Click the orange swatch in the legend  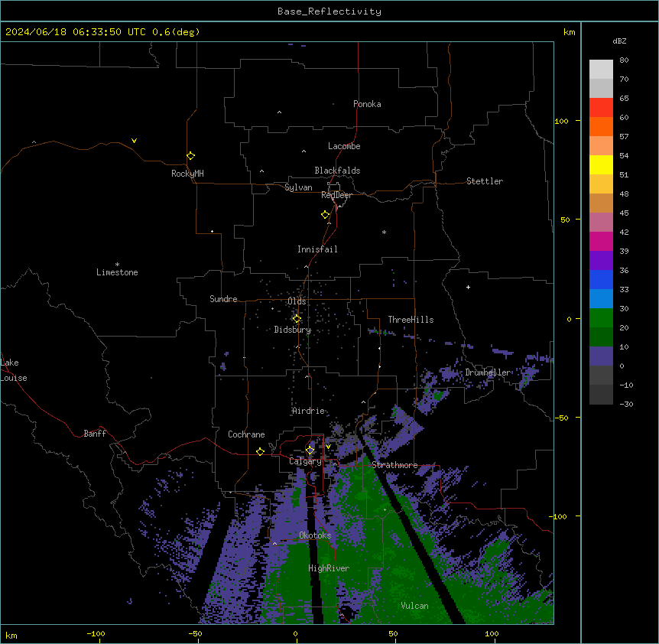601,126
